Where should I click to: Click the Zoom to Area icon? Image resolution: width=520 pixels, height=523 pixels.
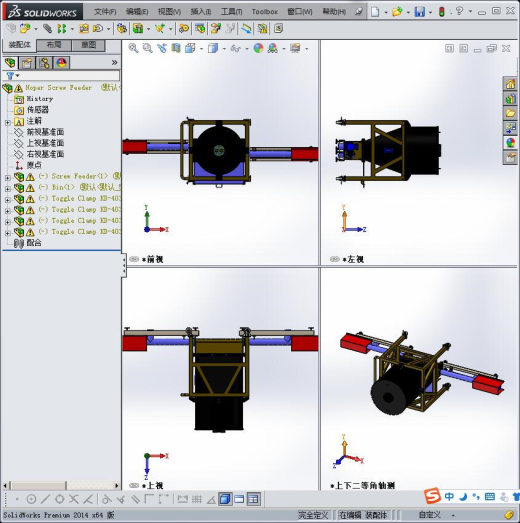147,48
